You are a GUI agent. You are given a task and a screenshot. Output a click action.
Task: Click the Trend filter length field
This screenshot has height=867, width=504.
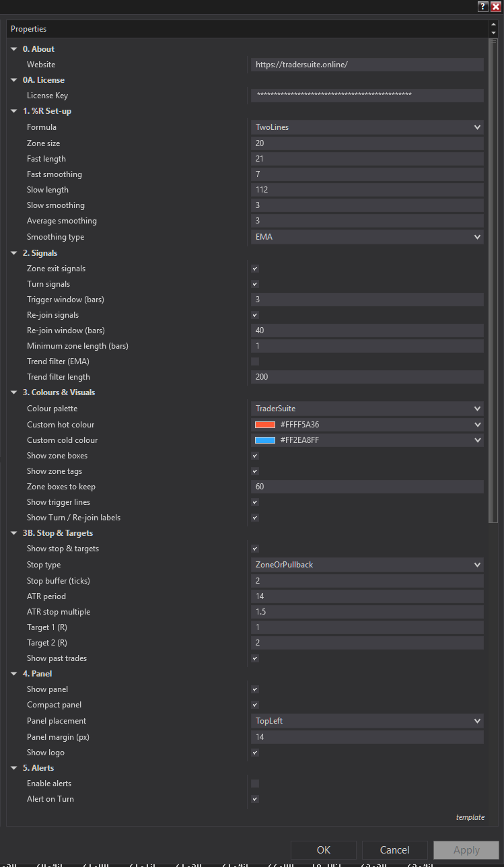(x=367, y=377)
